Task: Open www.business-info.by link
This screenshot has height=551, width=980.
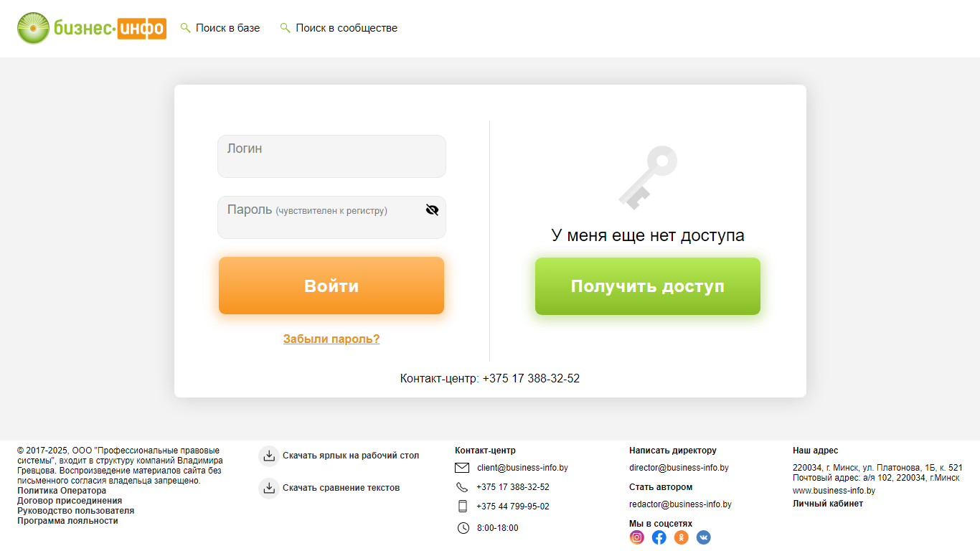Action: (834, 491)
